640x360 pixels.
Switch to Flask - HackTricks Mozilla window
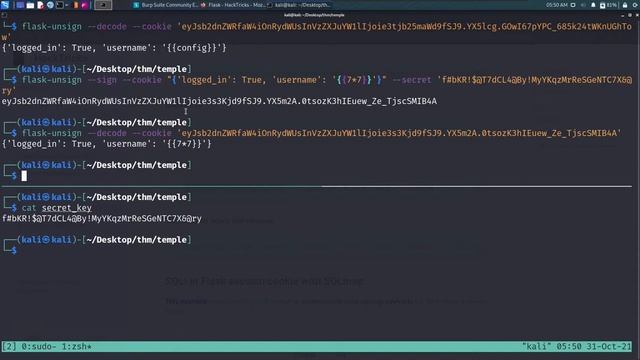click(x=233, y=5)
